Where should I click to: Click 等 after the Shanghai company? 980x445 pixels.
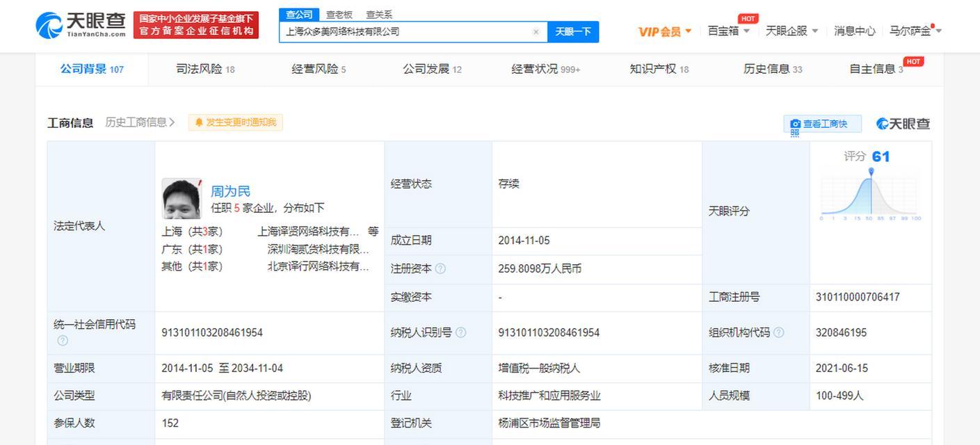click(x=373, y=232)
